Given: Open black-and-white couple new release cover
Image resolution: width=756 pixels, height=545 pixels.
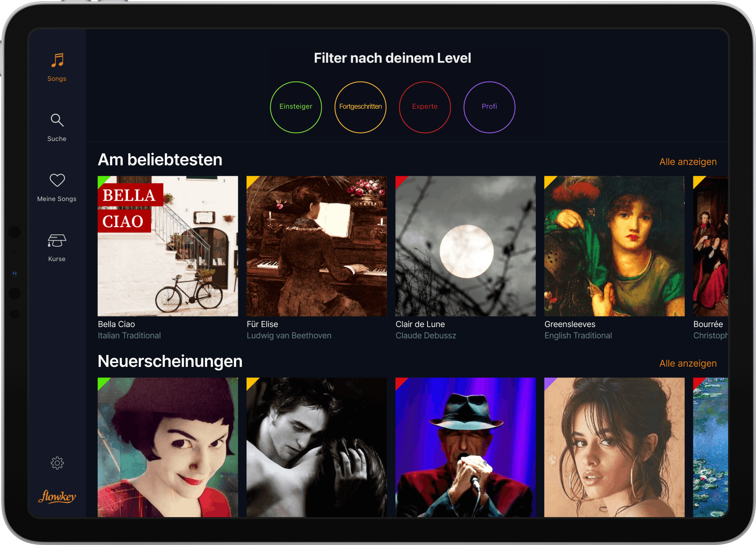Looking at the screenshot, I should tap(317, 447).
